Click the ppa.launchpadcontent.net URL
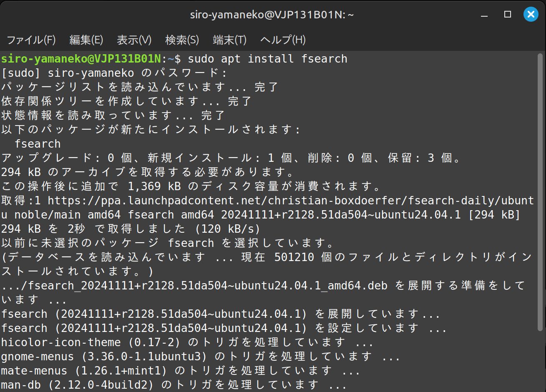Viewport: 546px width, 392px height. tap(291, 201)
